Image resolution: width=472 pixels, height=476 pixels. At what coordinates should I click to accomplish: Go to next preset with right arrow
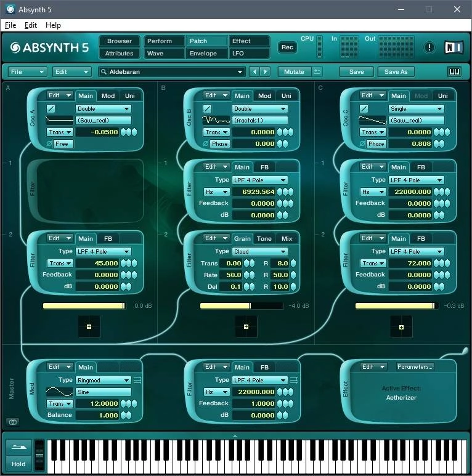point(265,72)
